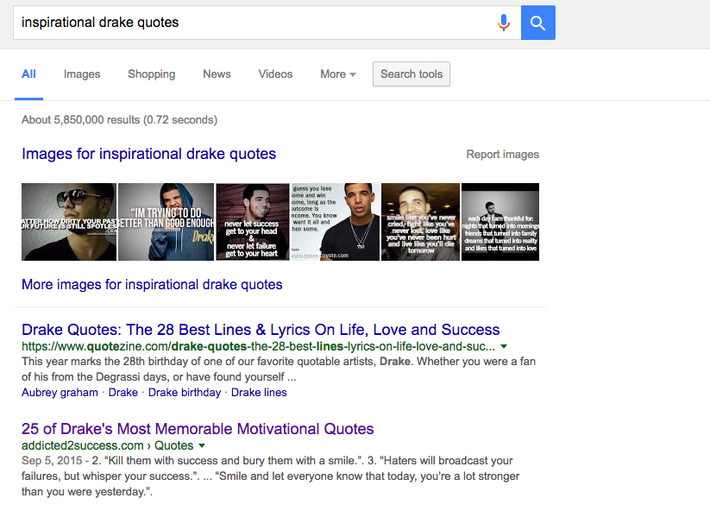710x506 pixels.
Task: Click the Aubrey graham sitelink
Action: click(60, 392)
